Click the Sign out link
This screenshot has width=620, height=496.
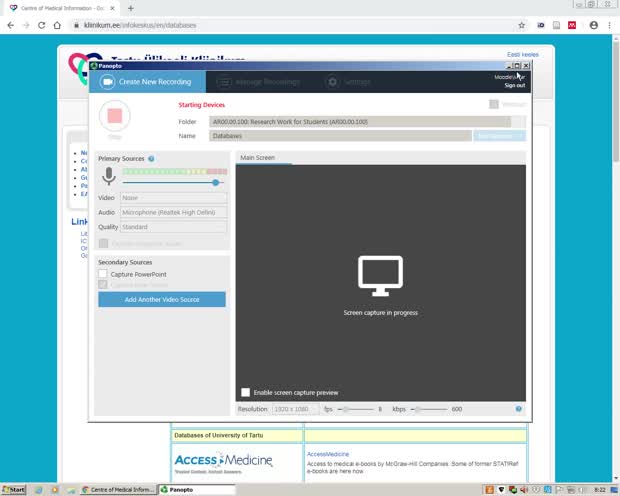pos(514,86)
